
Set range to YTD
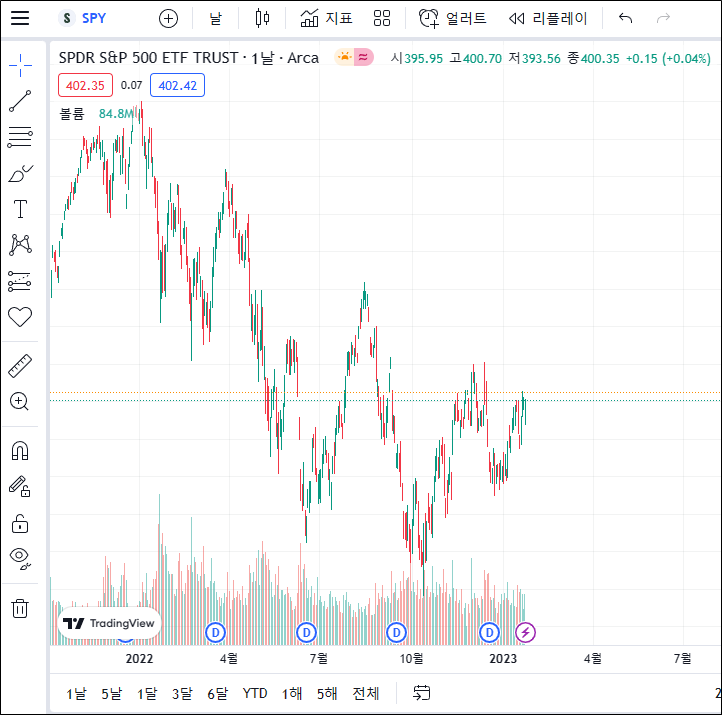click(255, 693)
